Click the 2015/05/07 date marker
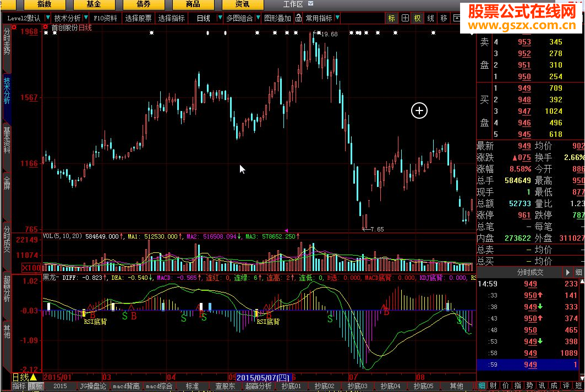Viewport: 585px width, 392px height. 263,378
